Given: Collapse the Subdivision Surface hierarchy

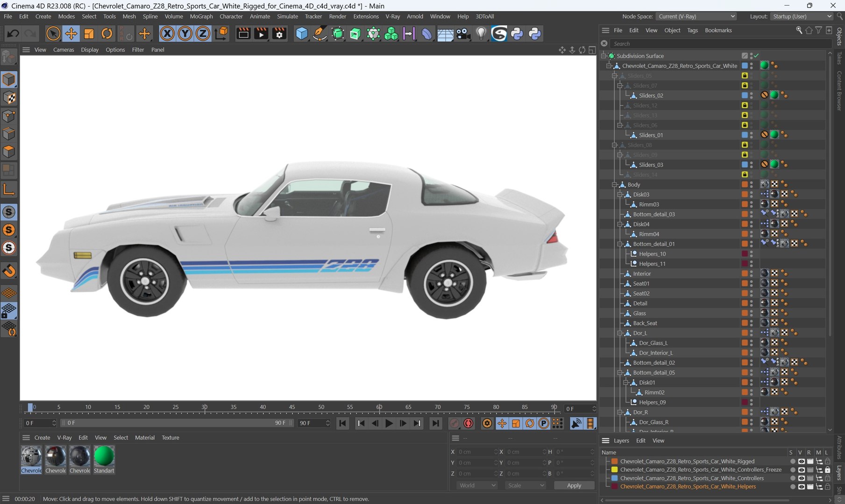Looking at the screenshot, I should (x=604, y=56).
